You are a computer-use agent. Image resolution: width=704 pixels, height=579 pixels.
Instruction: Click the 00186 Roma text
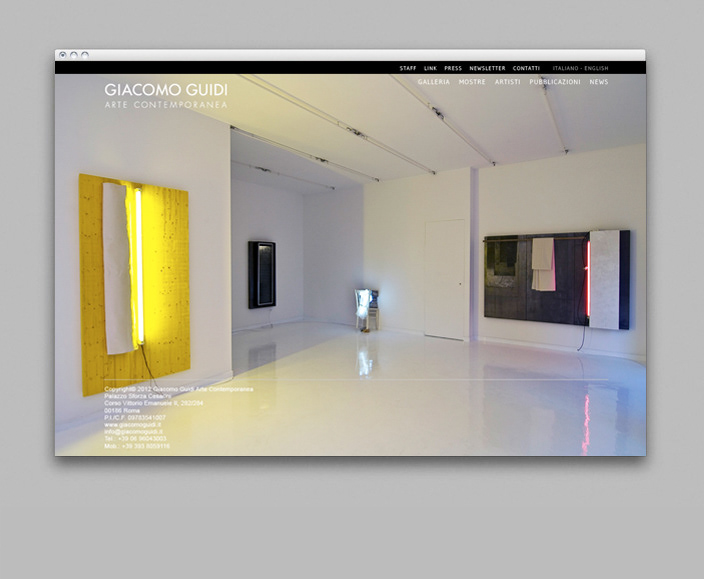point(122,410)
